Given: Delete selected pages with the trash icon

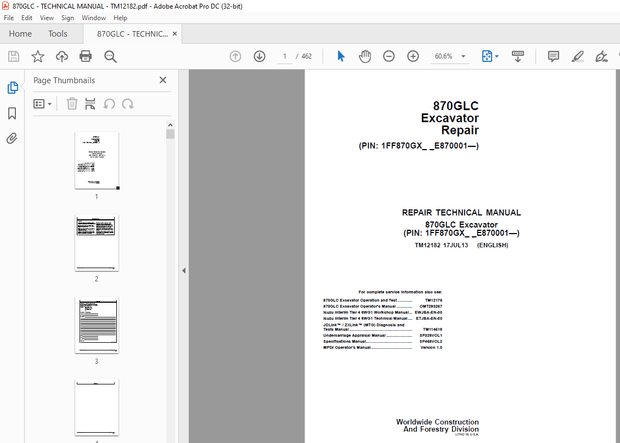Looking at the screenshot, I should (72, 104).
